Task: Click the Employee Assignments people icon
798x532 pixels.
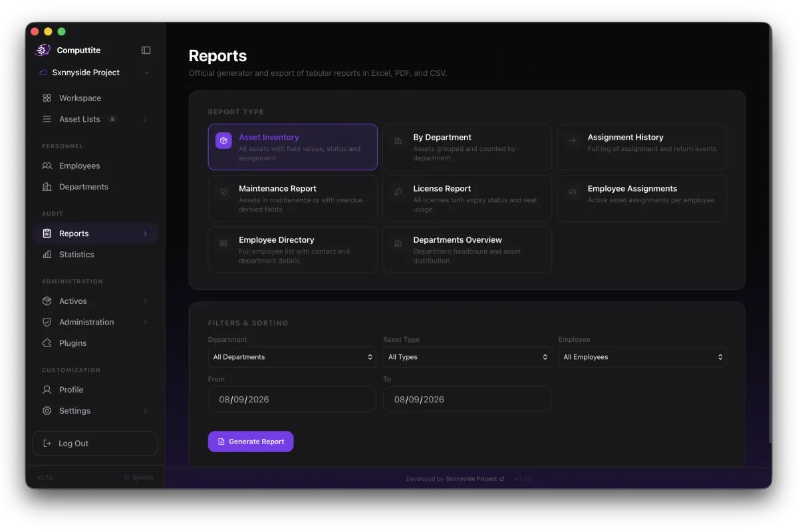Action: pyautogui.click(x=572, y=192)
